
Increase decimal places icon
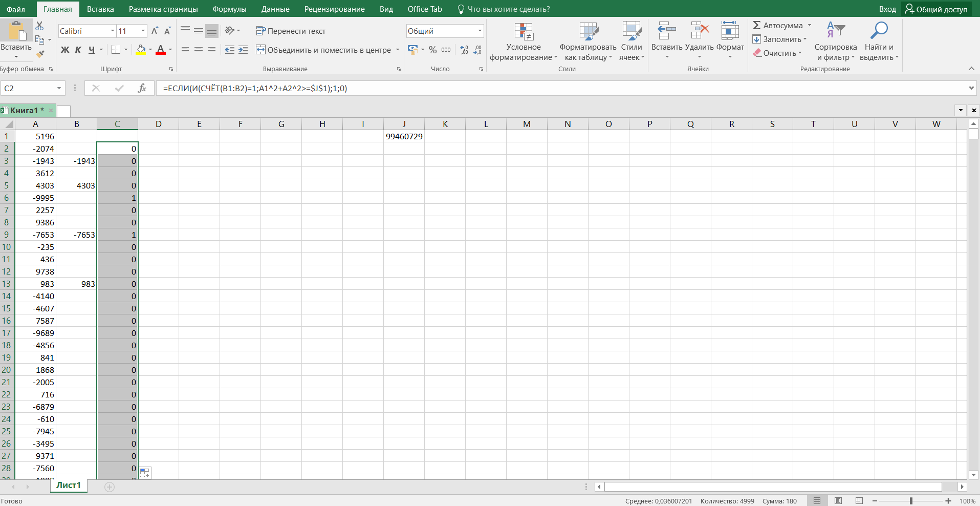pyautogui.click(x=464, y=50)
